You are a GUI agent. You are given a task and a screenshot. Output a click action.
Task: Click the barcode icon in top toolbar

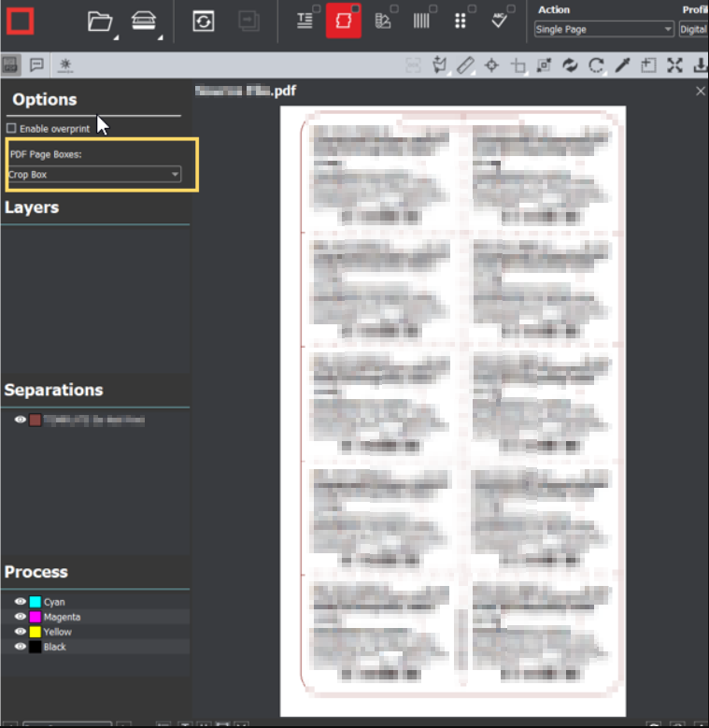click(421, 21)
